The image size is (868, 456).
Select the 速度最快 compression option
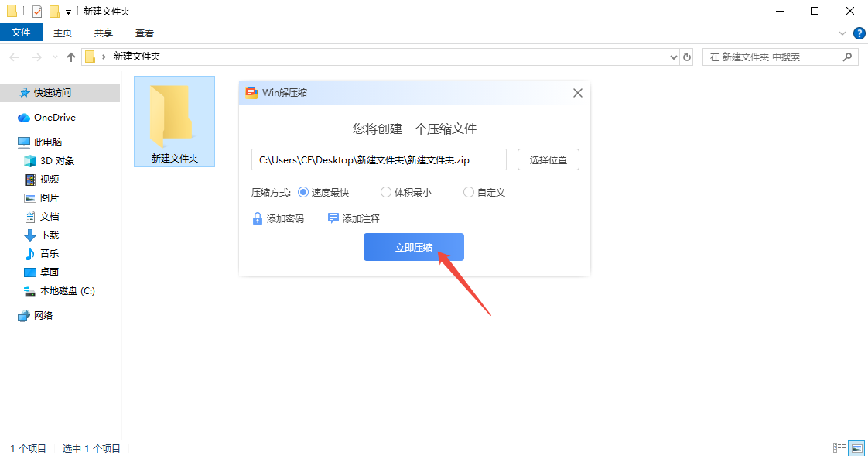coord(303,193)
